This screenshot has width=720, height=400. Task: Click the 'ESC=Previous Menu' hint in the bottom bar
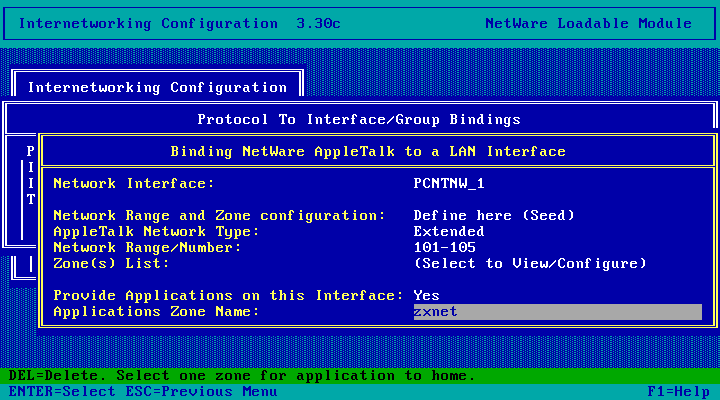(x=201, y=392)
